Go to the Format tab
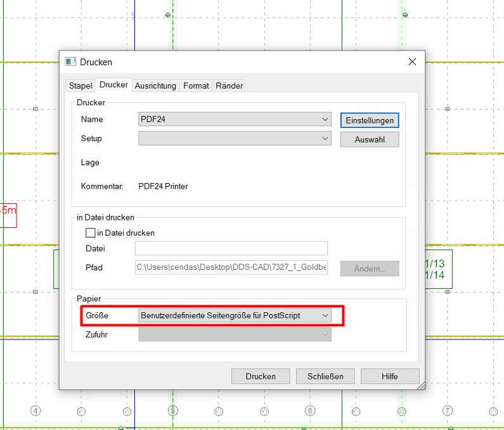 coord(196,85)
